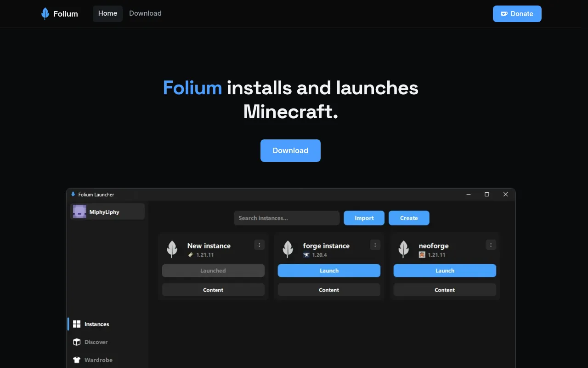Viewport: 588px width, 368px height.
Task: Click the Launched button on New instance
Action: tap(213, 270)
